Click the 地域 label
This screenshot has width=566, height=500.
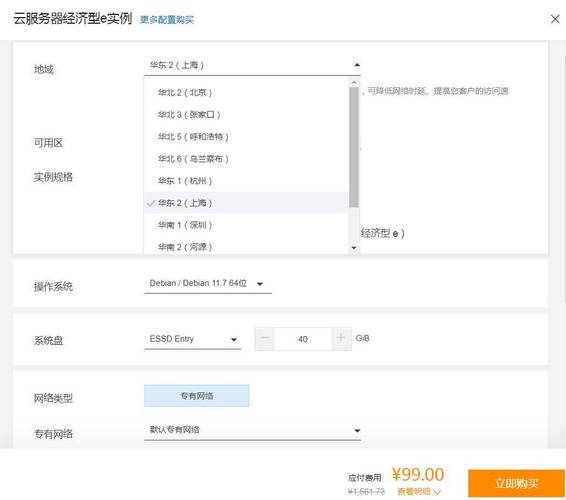(44, 69)
